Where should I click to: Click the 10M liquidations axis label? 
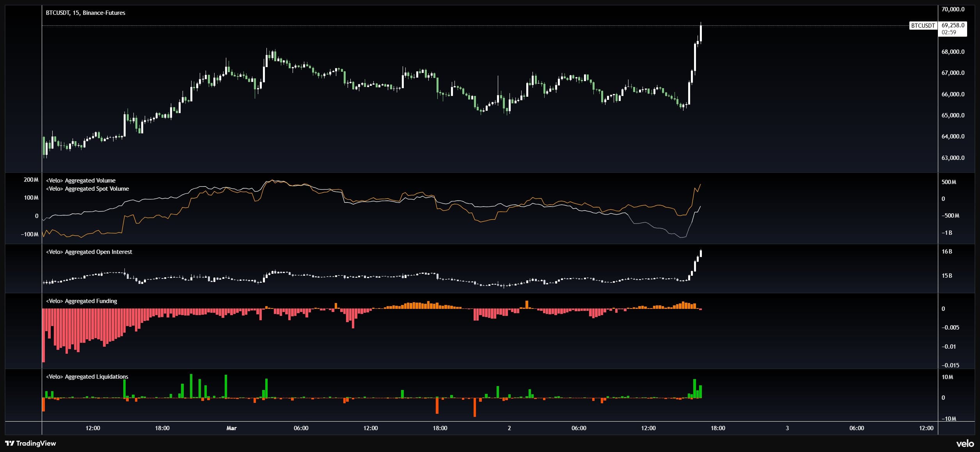tap(947, 377)
